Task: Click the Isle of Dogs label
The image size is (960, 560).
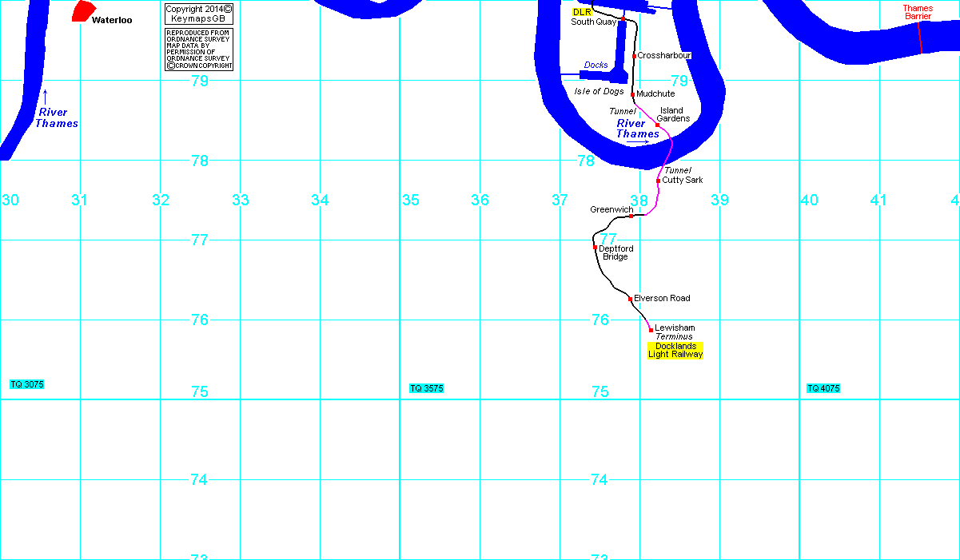Action: pyautogui.click(x=599, y=91)
